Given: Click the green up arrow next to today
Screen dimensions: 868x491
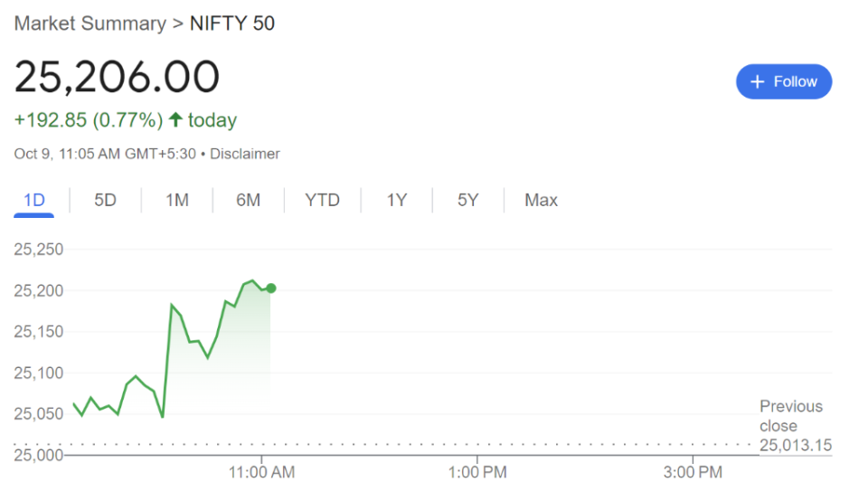Looking at the screenshot, I should click(x=175, y=120).
